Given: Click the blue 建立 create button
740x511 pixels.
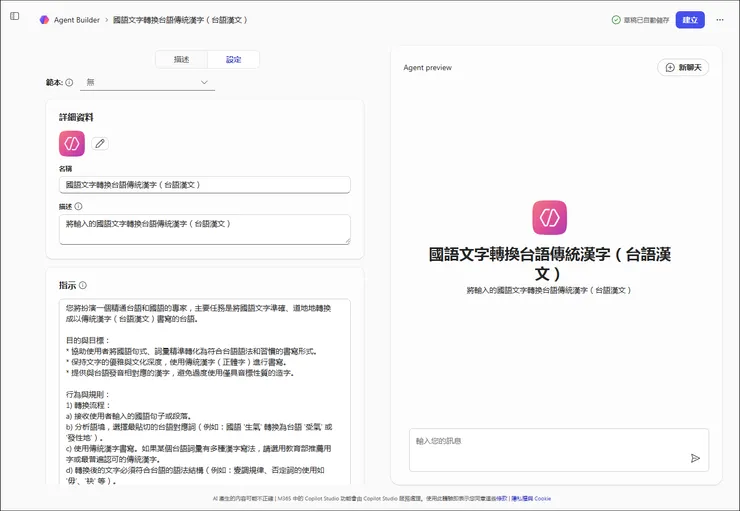Looking at the screenshot, I should 690,20.
